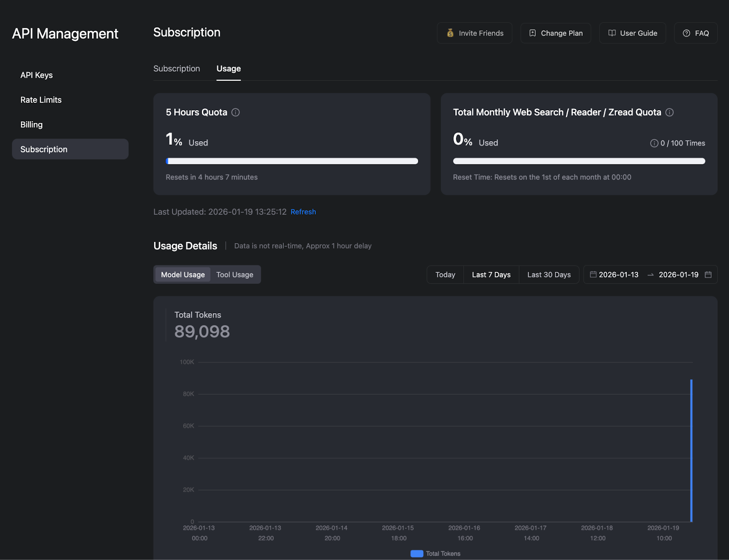This screenshot has height=560, width=729.
Task: Select the Last 7 Days range
Action: tap(491, 275)
